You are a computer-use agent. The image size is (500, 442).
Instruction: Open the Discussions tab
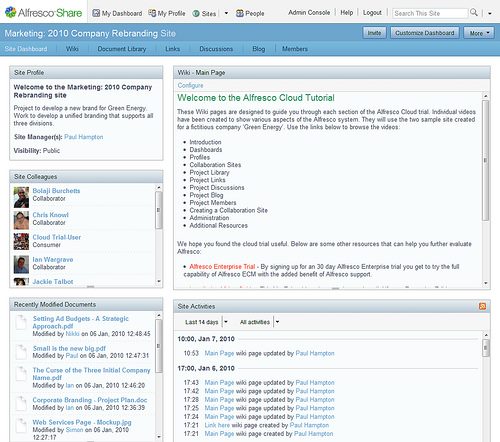(x=216, y=49)
